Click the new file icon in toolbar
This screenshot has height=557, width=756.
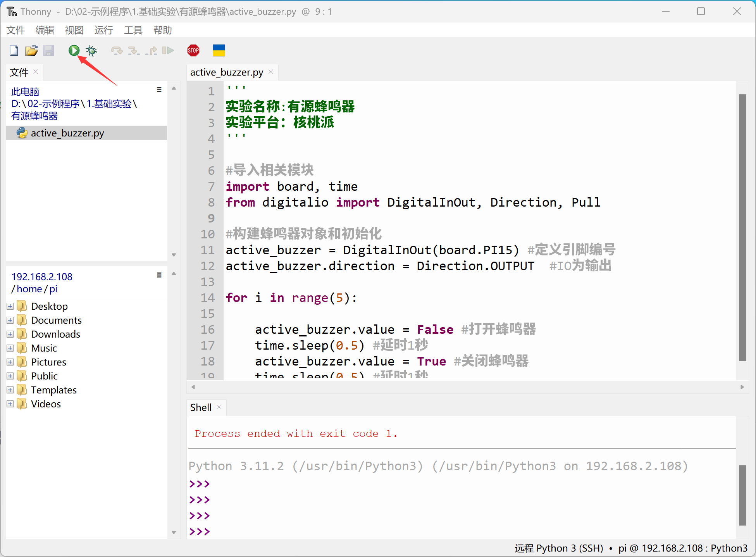click(x=13, y=50)
